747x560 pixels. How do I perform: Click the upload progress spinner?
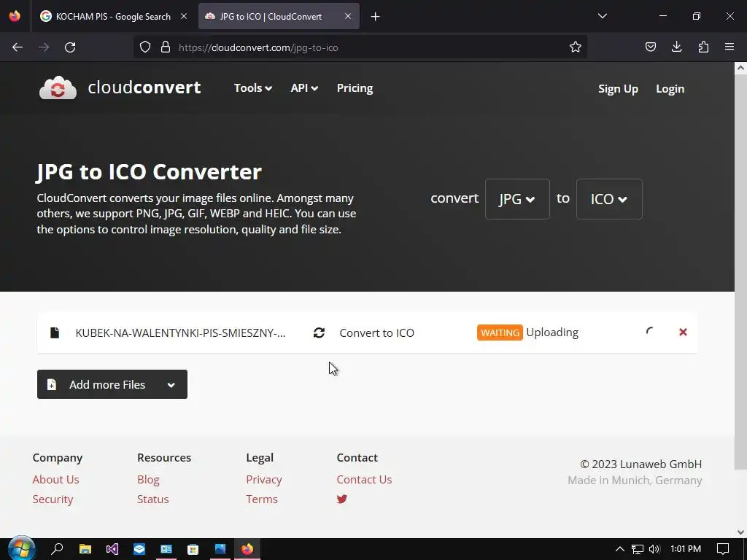pyautogui.click(x=650, y=332)
